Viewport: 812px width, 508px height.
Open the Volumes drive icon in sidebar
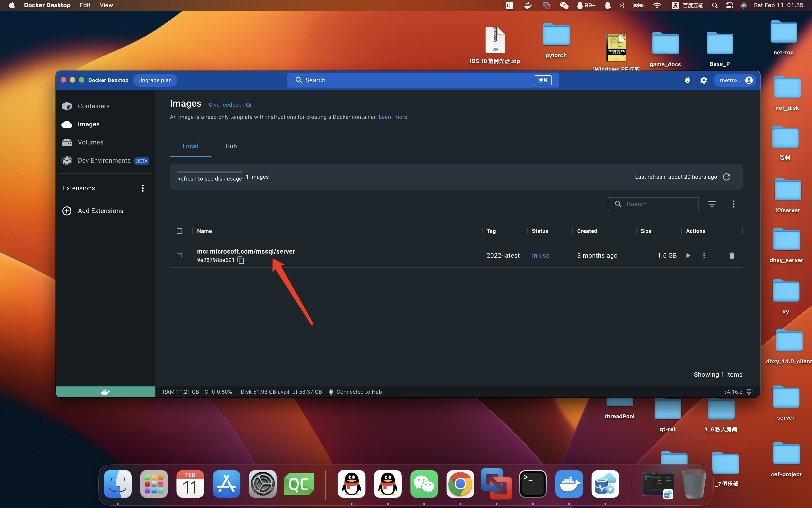click(x=67, y=142)
